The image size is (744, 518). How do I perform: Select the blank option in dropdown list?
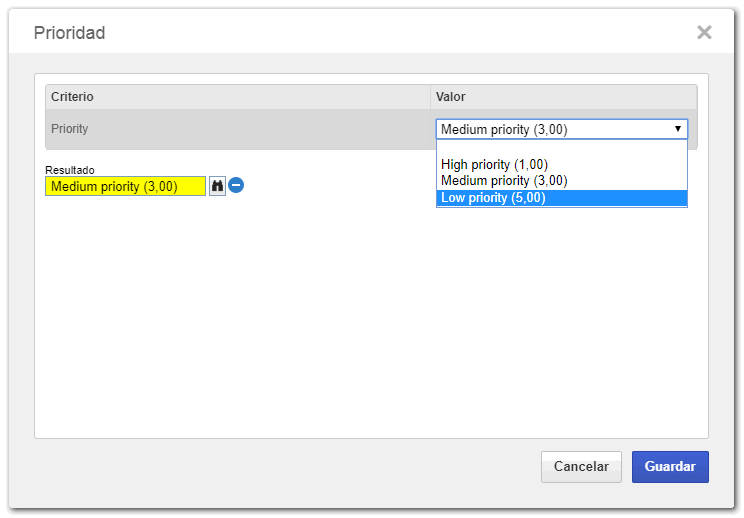pyautogui.click(x=561, y=149)
